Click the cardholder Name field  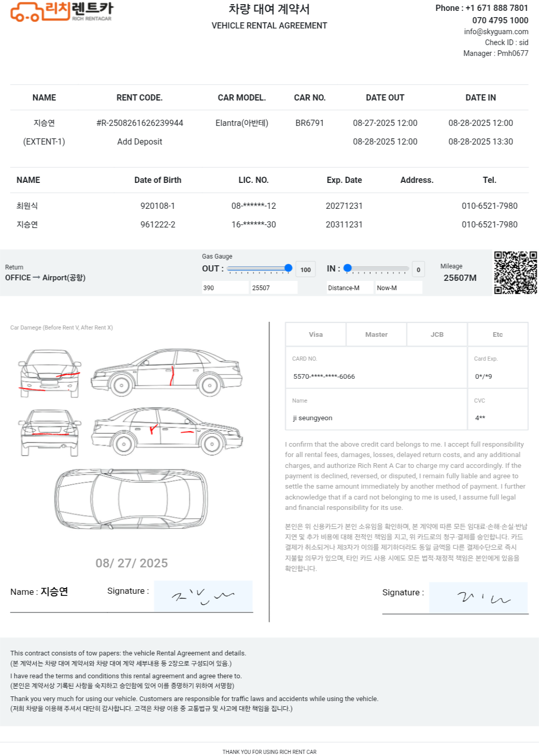click(x=376, y=418)
